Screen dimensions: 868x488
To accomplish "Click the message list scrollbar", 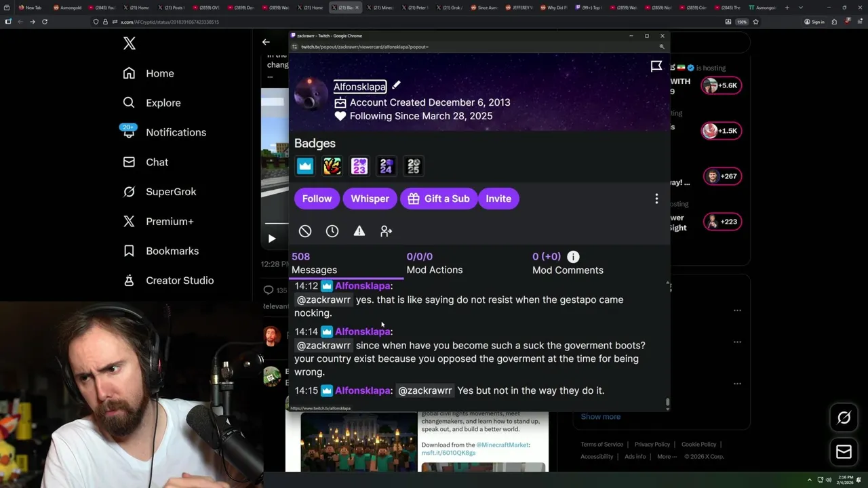I will point(668,403).
